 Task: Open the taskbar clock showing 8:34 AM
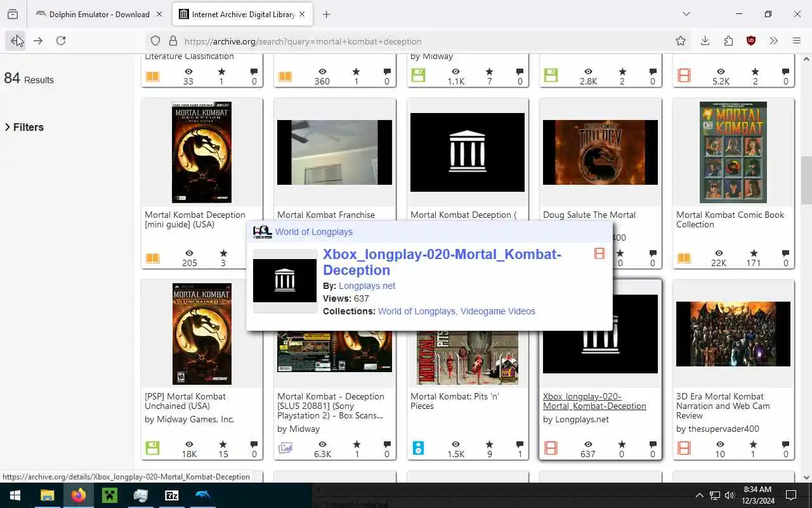(757, 495)
